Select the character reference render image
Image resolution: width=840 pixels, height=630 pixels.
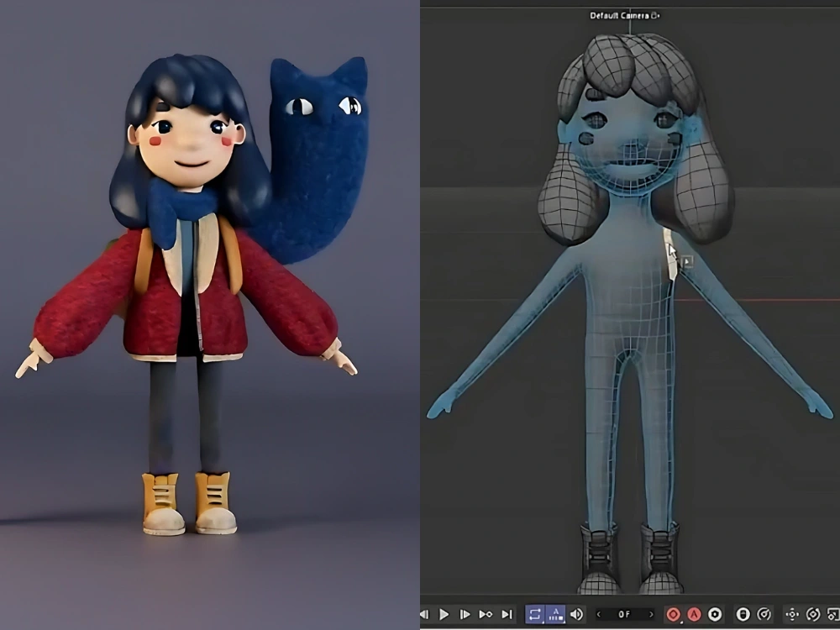pos(209,315)
